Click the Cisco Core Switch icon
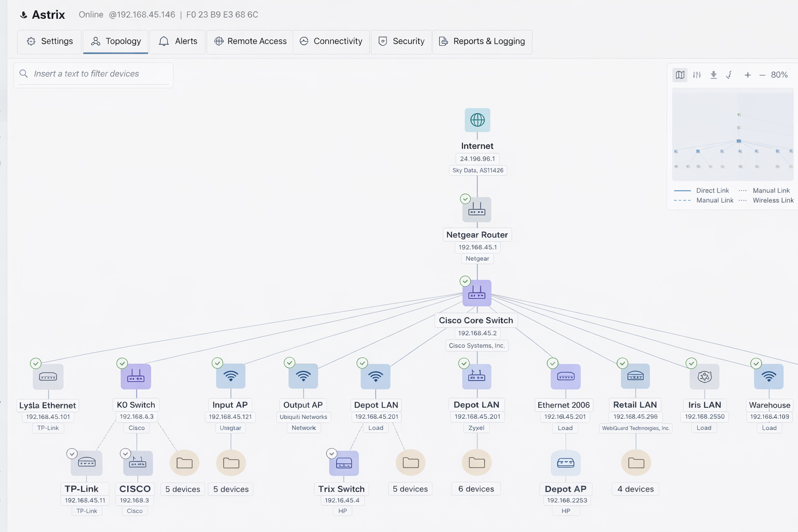 (x=476, y=294)
